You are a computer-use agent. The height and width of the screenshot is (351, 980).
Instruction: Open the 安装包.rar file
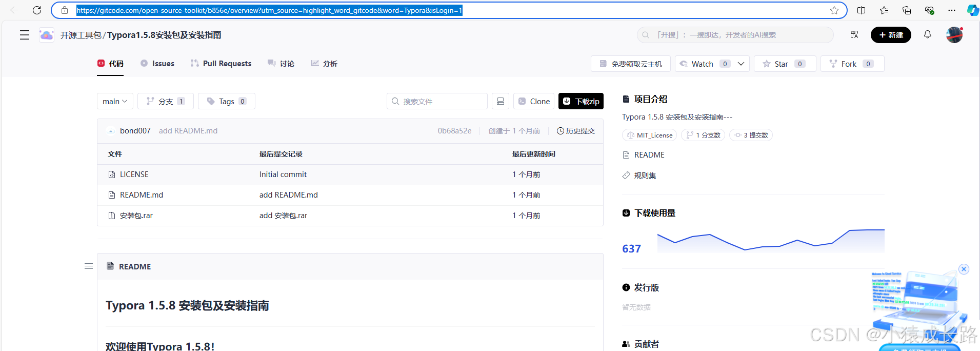[136, 216]
